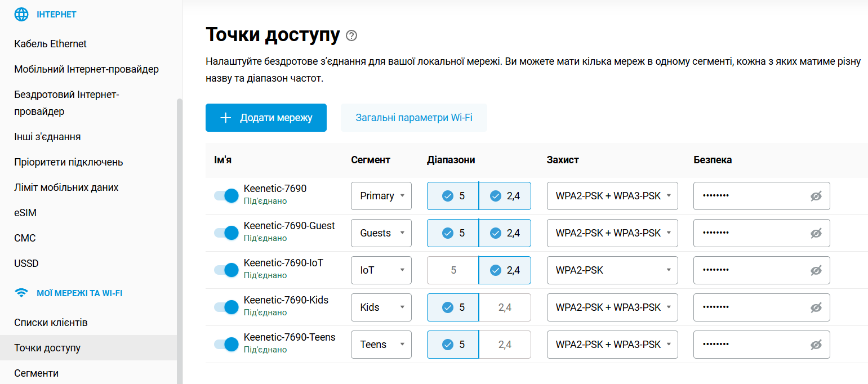Click the МОЇ МЕРЕЖІ ТА WI-FI header
The width and height of the screenshot is (868, 384).
coord(79,293)
